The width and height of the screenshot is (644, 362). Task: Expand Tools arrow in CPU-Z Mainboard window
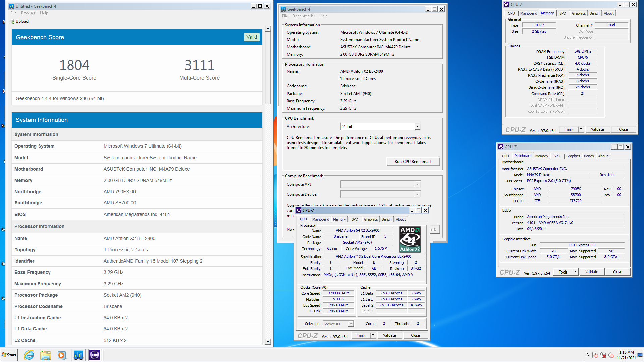click(575, 272)
